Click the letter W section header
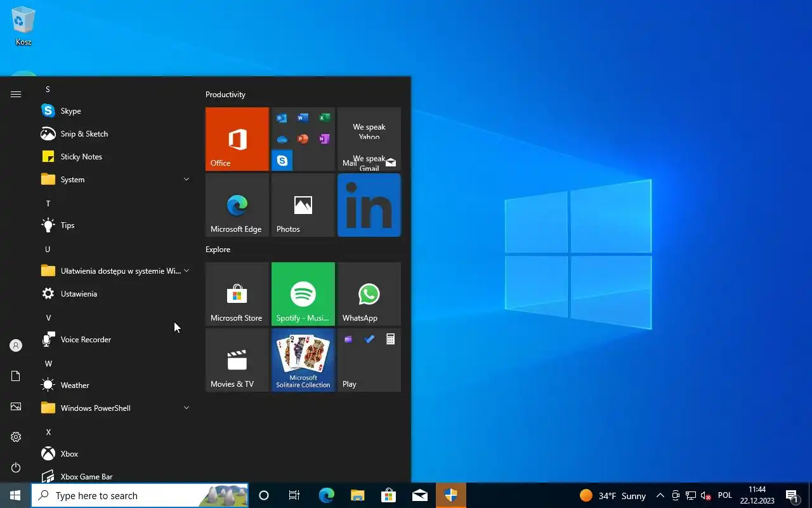812x508 pixels. 48,364
